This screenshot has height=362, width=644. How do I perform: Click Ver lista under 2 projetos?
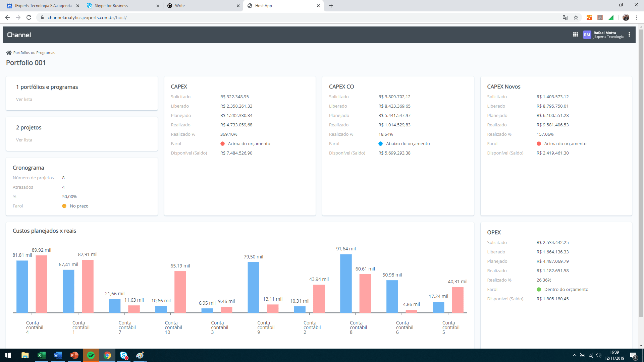coord(24,140)
